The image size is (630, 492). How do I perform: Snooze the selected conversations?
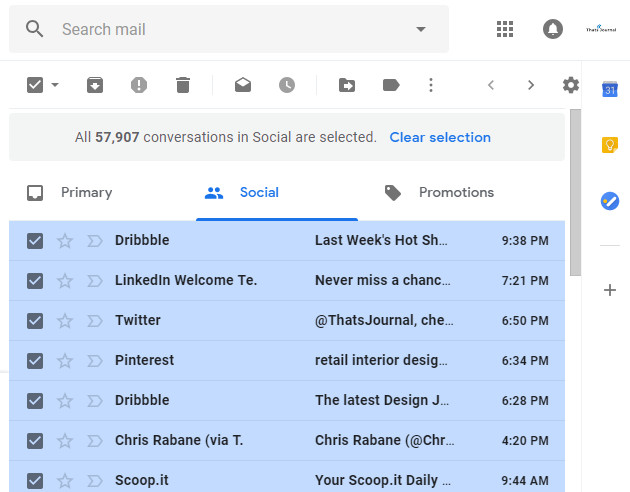point(287,85)
